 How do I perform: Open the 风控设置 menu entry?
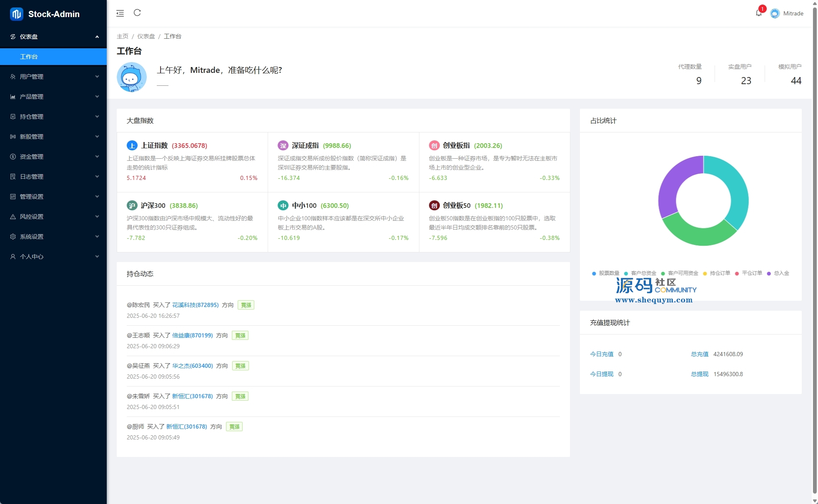click(x=53, y=217)
